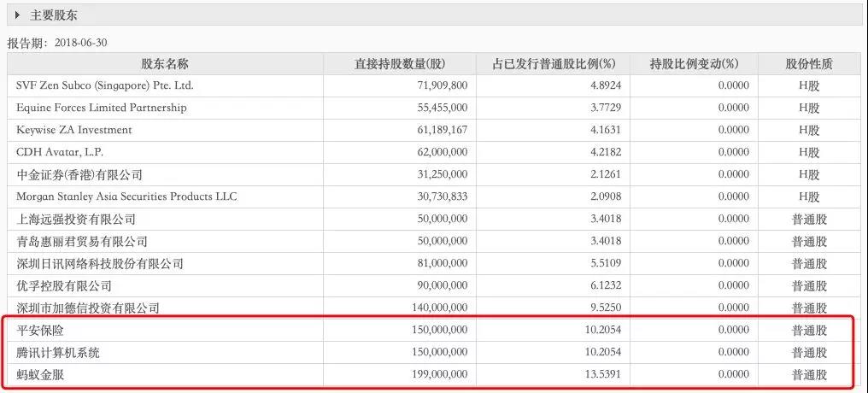Click 3.4018 in the 上海远强投资 row

point(605,220)
